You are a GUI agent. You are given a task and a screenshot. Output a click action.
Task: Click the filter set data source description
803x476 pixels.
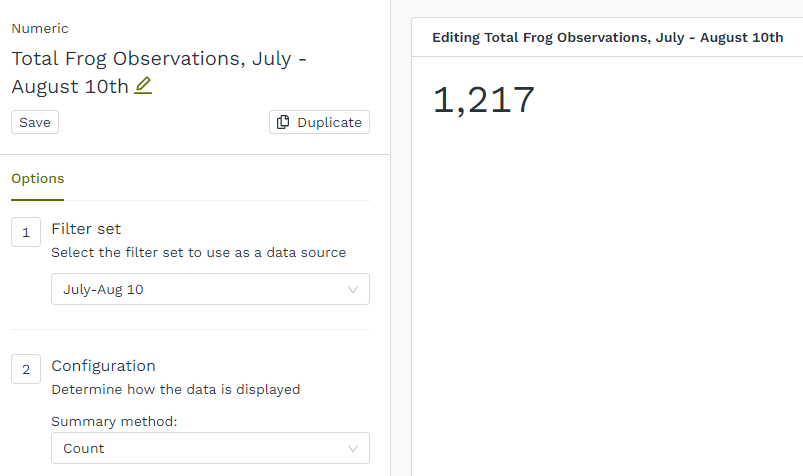(x=198, y=253)
